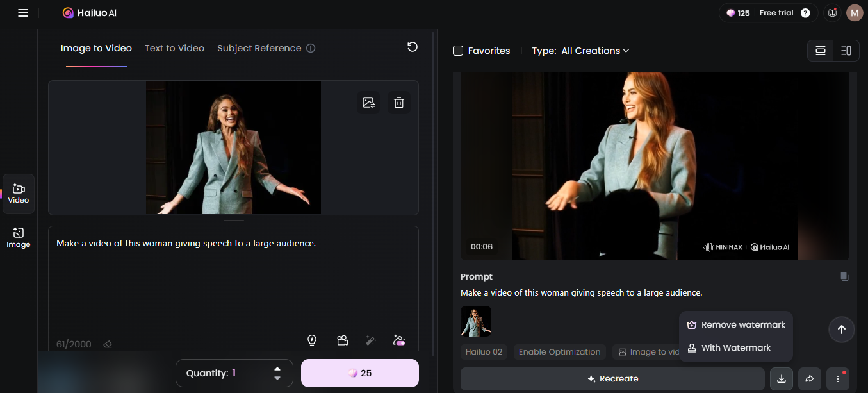Select Remove watermark menu option
Image resolution: width=868 pixels, height=393 pixels.
point(736,325)
